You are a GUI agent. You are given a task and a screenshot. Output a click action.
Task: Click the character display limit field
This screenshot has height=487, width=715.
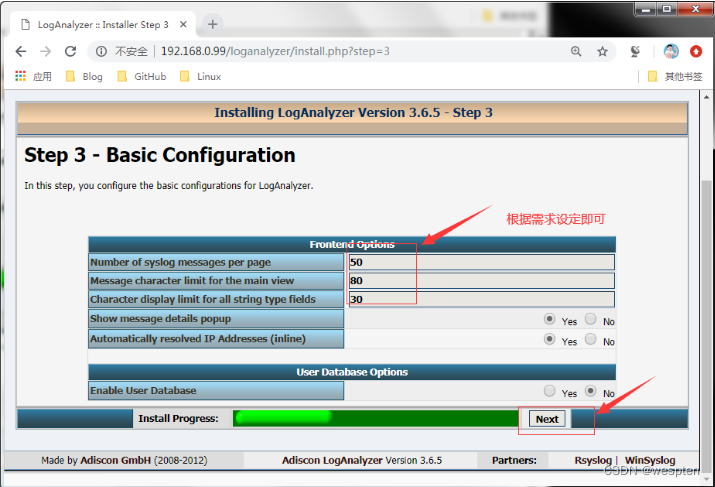coord(481,299)
